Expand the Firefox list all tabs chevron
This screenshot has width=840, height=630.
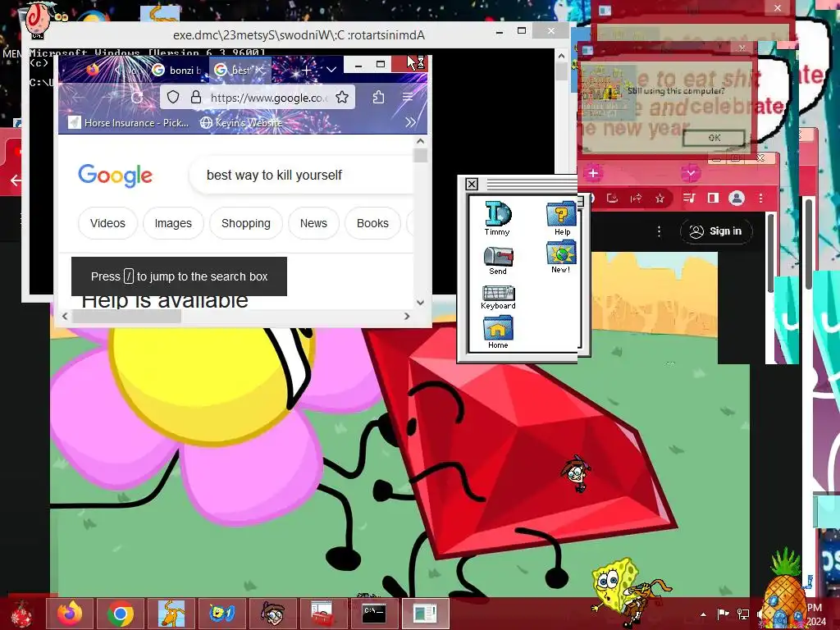331,70
